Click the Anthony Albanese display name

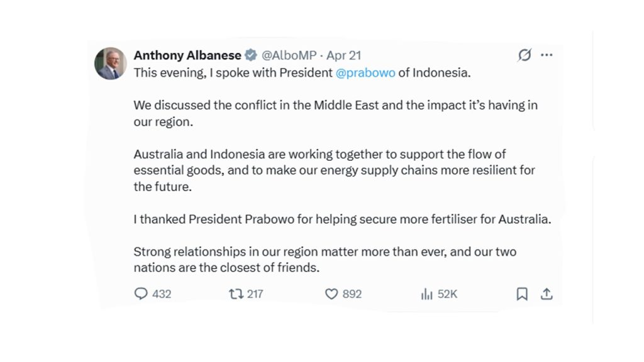pos(187,55)
